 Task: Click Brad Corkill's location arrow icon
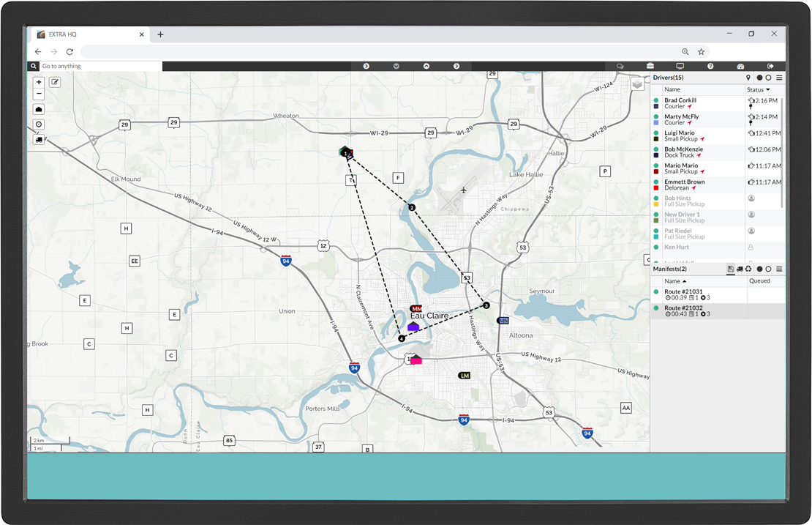[690, 107]
